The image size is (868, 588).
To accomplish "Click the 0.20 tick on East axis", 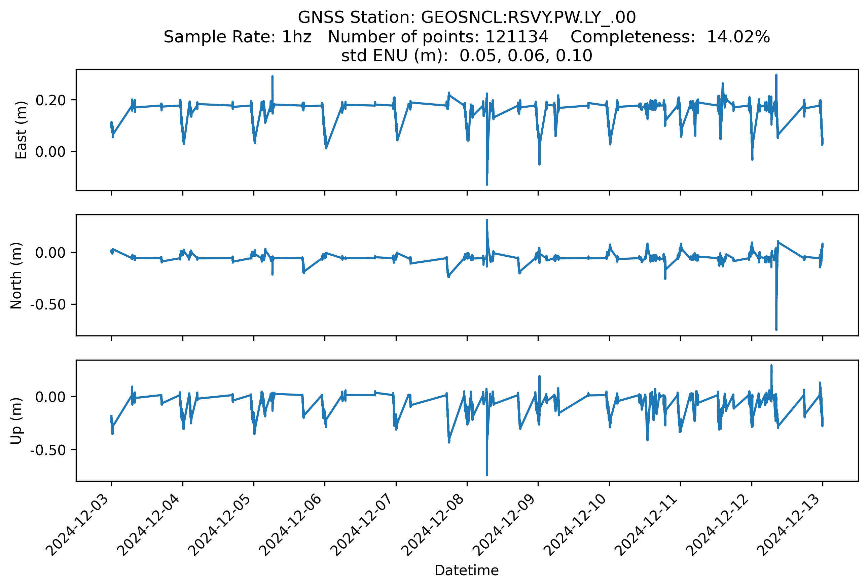I will (50, 100).
